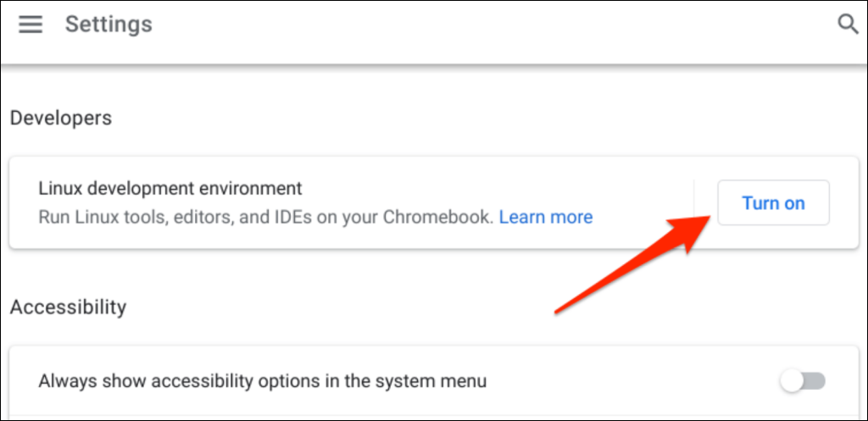Click the Settings page title

pos(108,25)
